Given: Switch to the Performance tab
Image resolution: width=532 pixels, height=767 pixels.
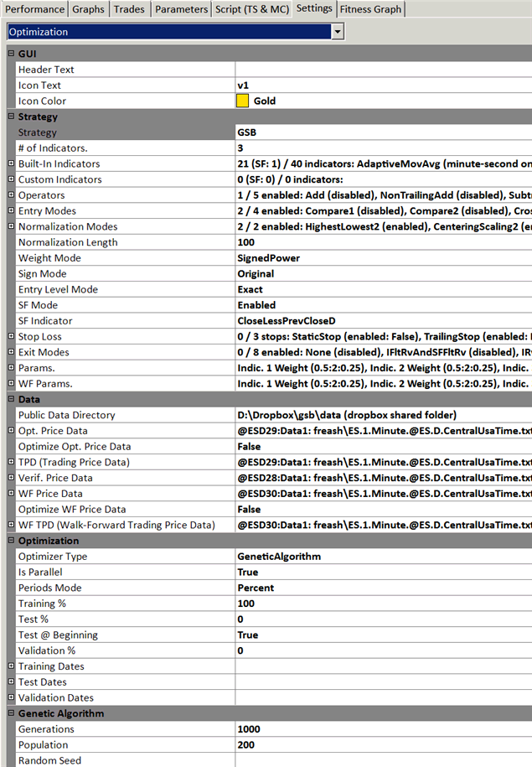Looking at the screenshot, I should click(x=34, y=9).
